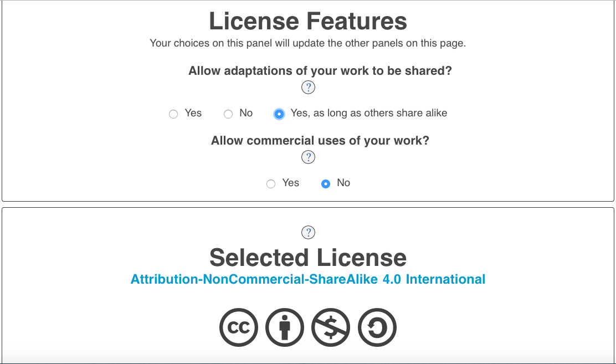Click the 'Selected License' heading
Viewport: 616px width, 364px height.
click(x=308, y=258)
